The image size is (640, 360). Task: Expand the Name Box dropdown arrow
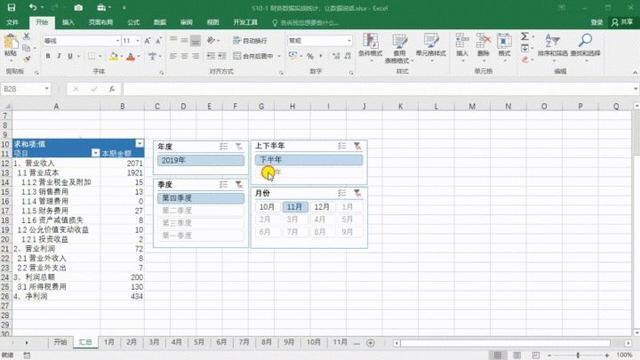pos(47,89)
